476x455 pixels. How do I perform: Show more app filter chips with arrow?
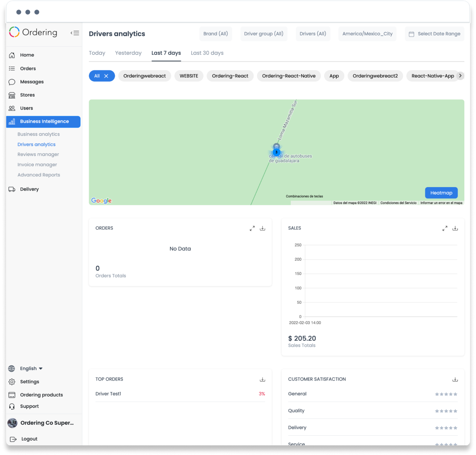(x=460, y=76)
